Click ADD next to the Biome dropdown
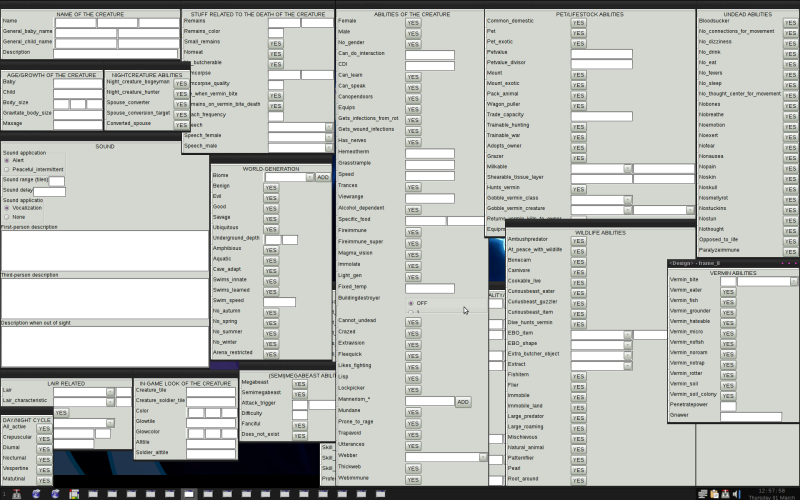Image resolution: width=800 pixels, height=500 pixels. pos(323,177)
